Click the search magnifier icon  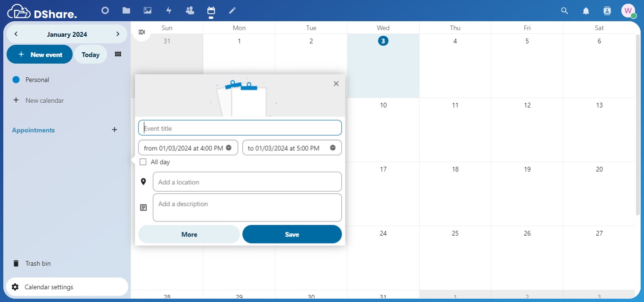click(x=564, y=11)
